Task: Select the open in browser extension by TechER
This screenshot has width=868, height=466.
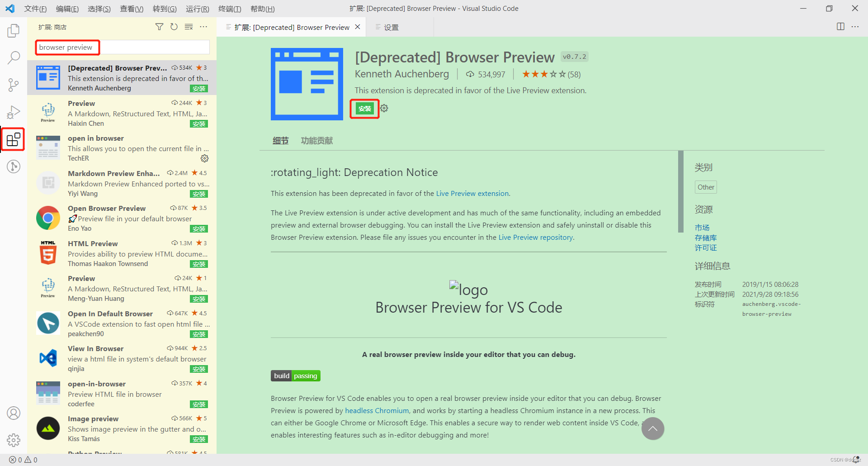Action: [122, 147]
